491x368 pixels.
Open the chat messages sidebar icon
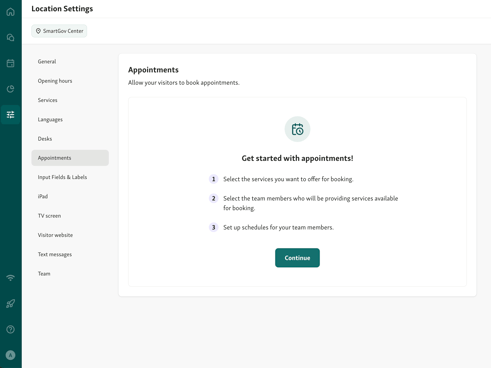11,37
